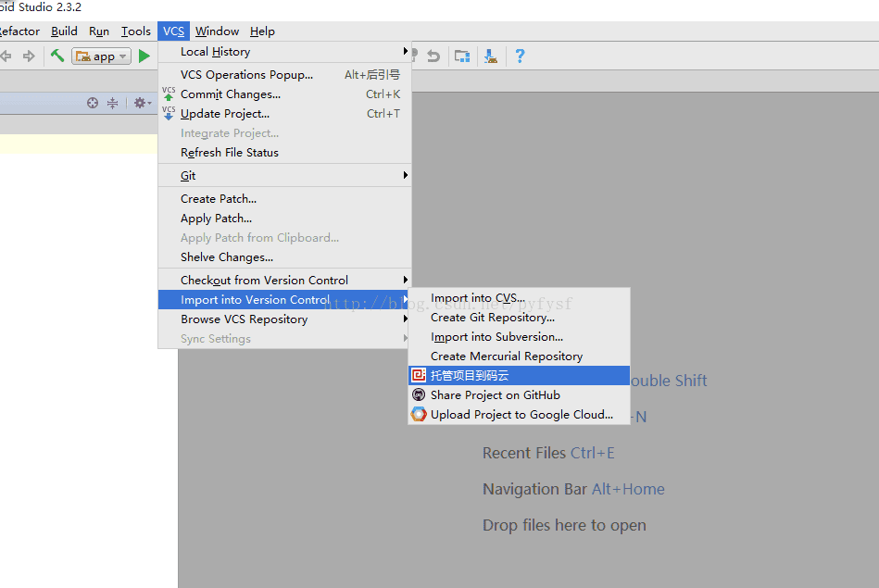Open Project Structure toolbar icon
The height and width of the screenshot is (588, 879).
462,56
